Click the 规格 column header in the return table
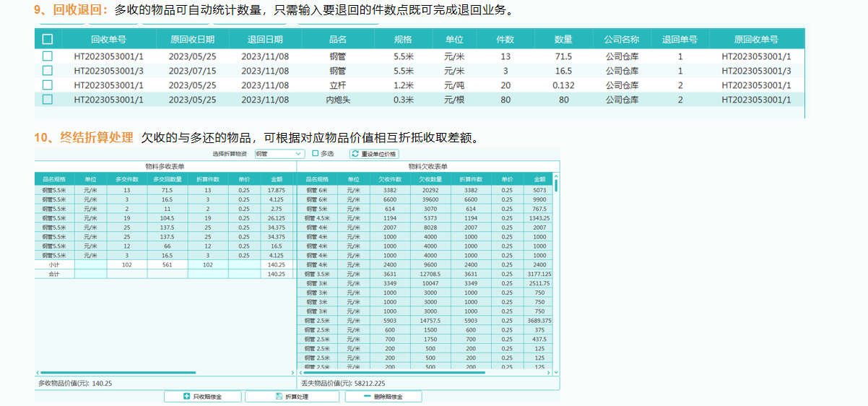The width and height of the screenshot is (868, 406). coord(404,40)
